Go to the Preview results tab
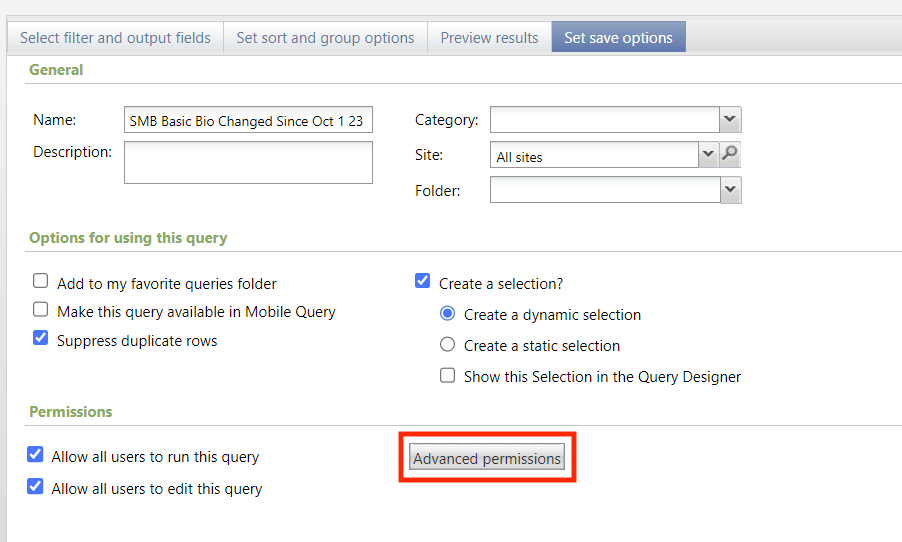This screenshot has height=542, width=902. click(489, 37)
